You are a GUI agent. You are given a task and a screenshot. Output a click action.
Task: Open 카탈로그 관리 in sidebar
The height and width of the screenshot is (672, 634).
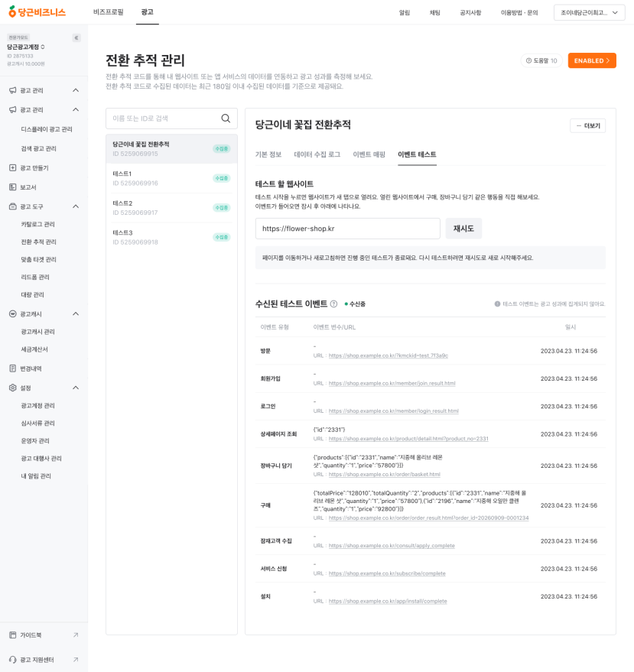point(37,224)
